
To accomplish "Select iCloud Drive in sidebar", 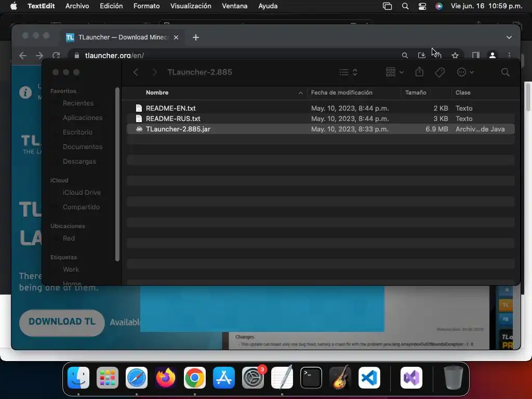I will click(82, 192).
